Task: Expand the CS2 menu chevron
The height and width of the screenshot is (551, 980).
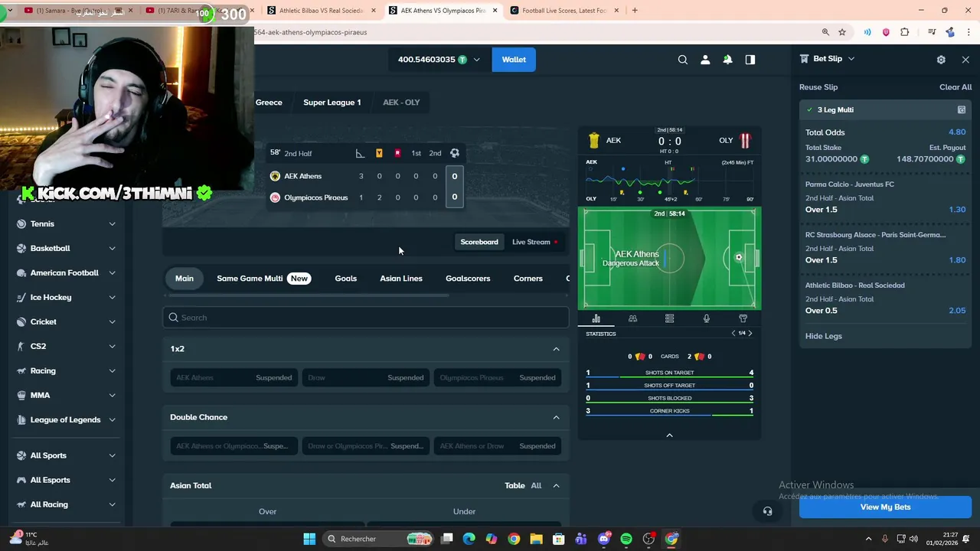Action: coord(112,346)
